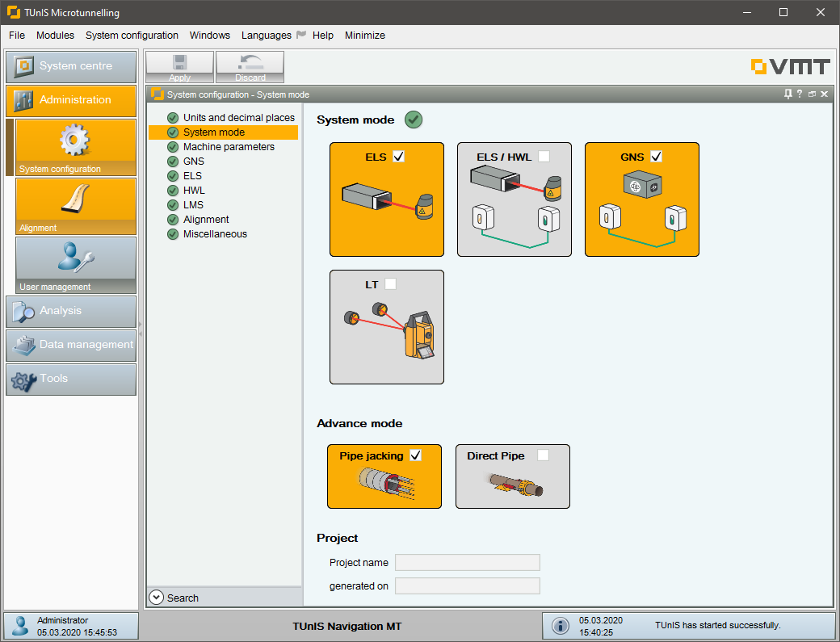The height and width of the screenshot is (642, 840).
Task: Click the left sidebar collapse splitter handle
Action: [x=141, y=329]
